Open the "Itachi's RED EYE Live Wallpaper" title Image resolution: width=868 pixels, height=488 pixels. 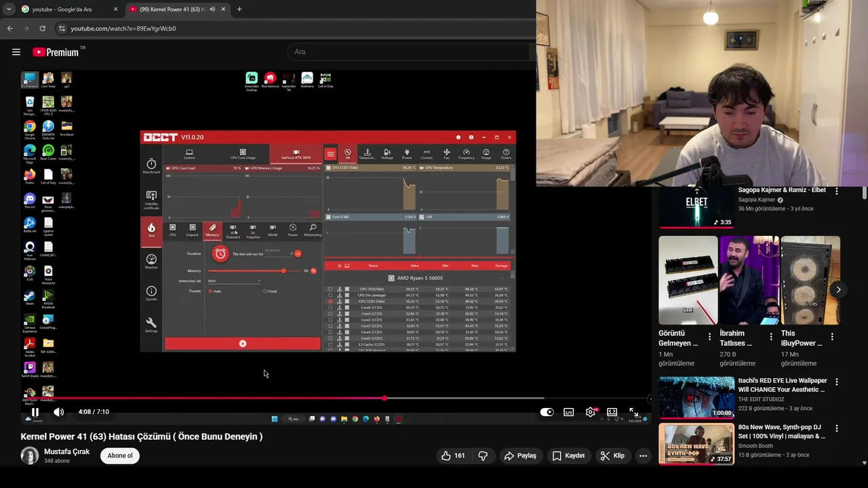[x=783, y=385]
